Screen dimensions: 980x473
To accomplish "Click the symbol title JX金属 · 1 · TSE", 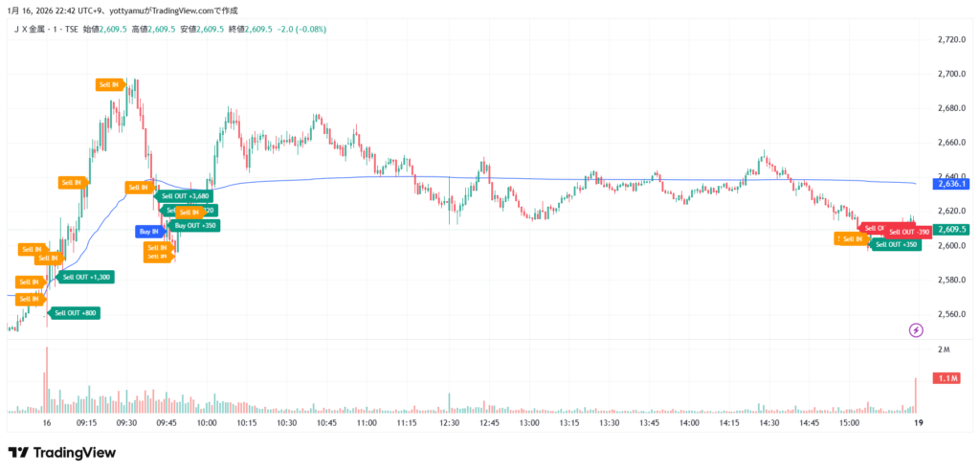I will coord(46,29).
